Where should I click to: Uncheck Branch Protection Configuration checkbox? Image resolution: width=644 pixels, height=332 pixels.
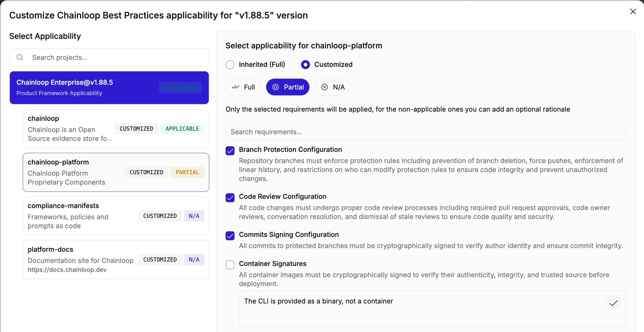pos(230,151)
